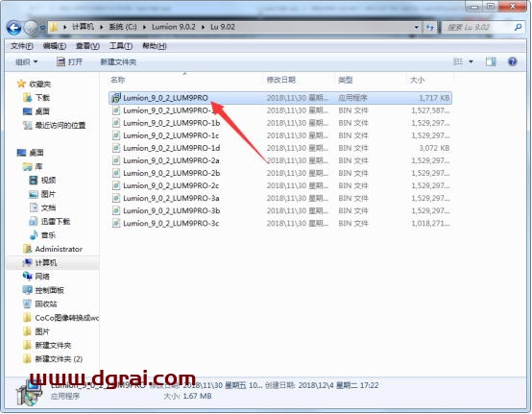Click the installer icon in details pane

pyautogui.click(x=29, y=393)
